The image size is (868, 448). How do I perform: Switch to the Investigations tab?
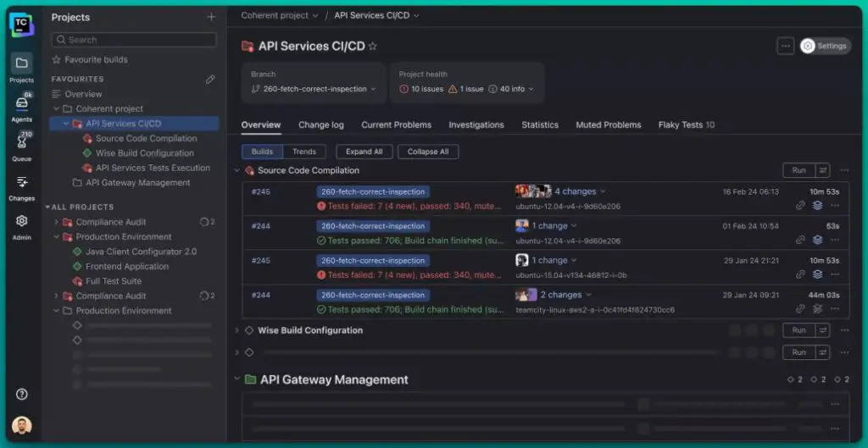(x=476, y=125)
